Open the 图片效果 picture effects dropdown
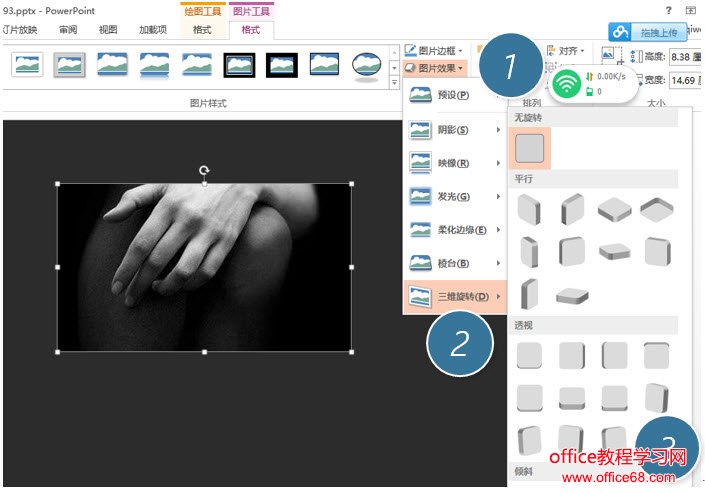The width and height of the screenshot is (705, 494). point(434,68)
